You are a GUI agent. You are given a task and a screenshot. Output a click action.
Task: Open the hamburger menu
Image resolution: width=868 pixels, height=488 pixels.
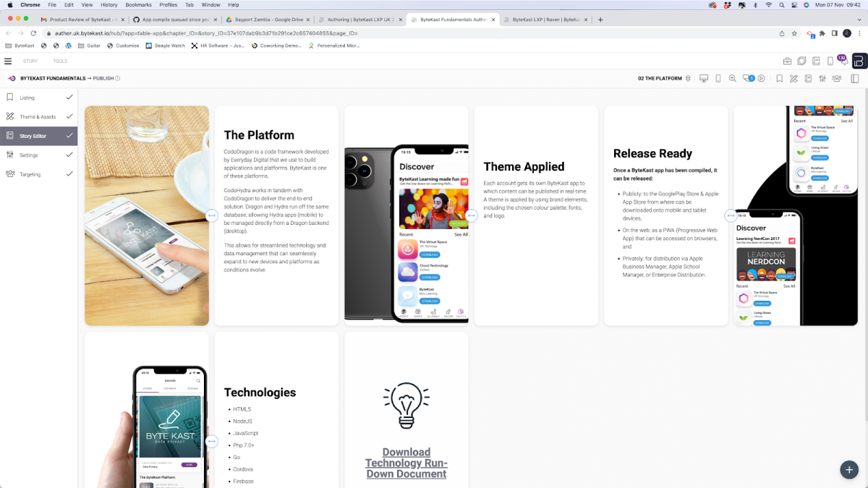8,61
